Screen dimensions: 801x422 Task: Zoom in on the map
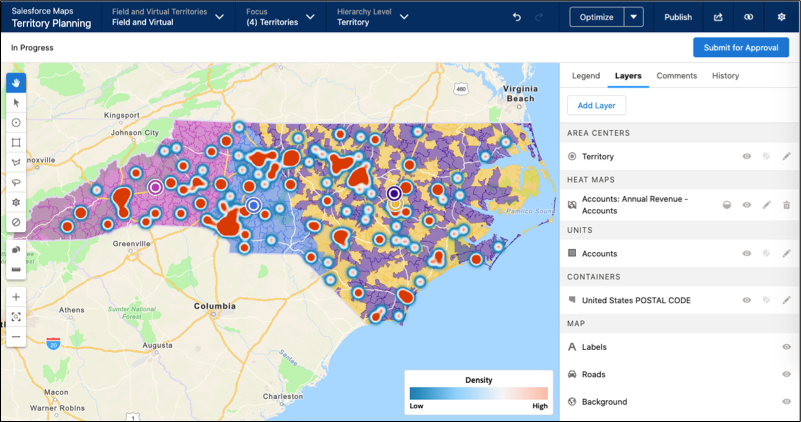coord(16,297)
